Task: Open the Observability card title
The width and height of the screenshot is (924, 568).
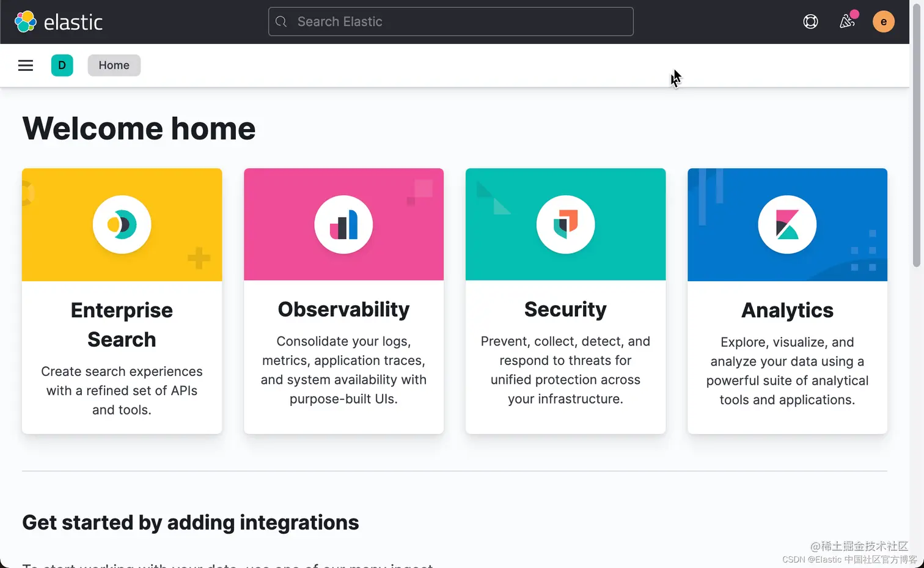Action: (x=343, y=309)
